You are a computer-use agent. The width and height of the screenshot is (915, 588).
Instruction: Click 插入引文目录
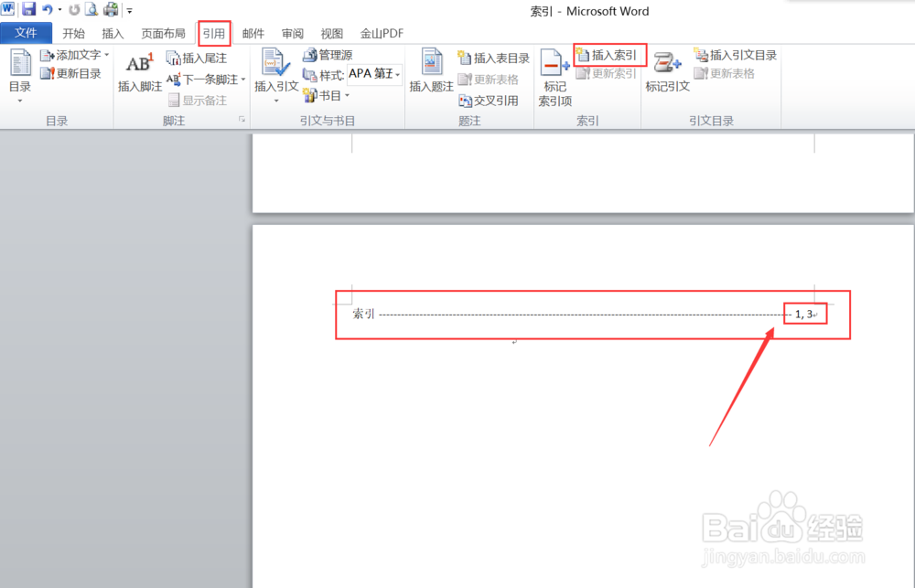pos(736,55)
